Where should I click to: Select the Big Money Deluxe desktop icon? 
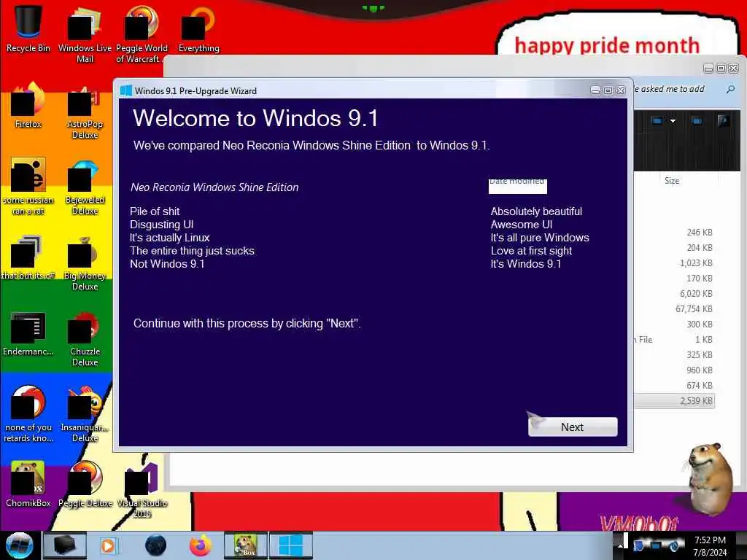coord(85,262)
